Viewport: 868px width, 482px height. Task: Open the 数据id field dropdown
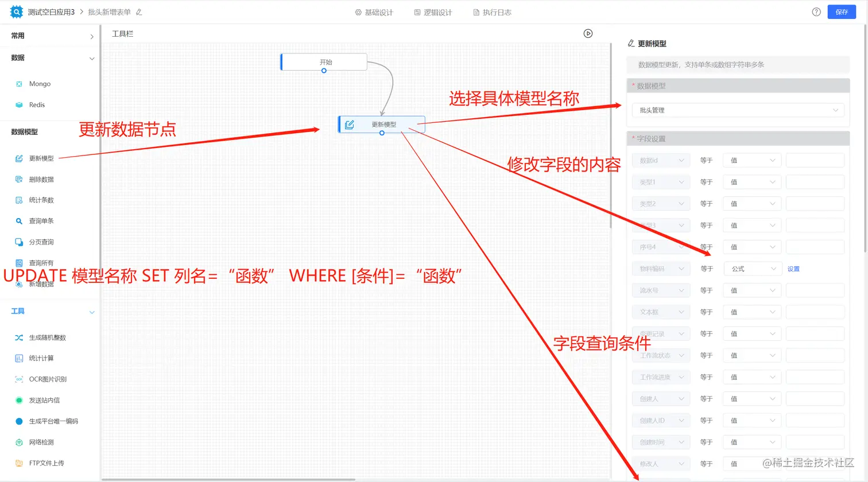click(661, 161)
